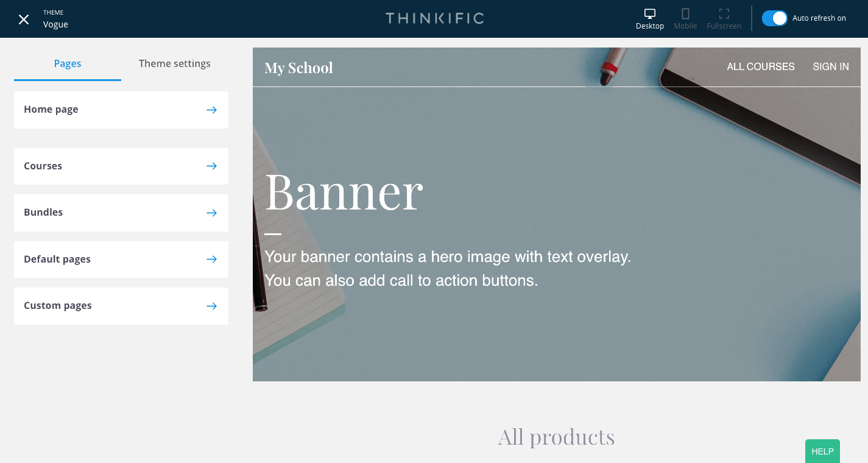
Task: Click ALL COURSES link in preview
Action: (x=761, y=67)
